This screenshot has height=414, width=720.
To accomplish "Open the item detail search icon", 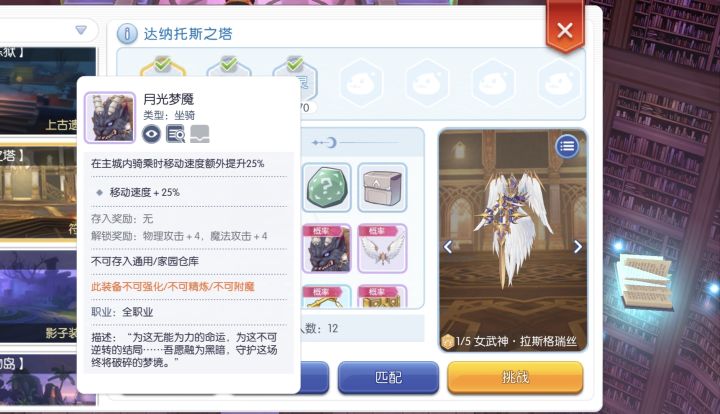I will tap(175, 134).
